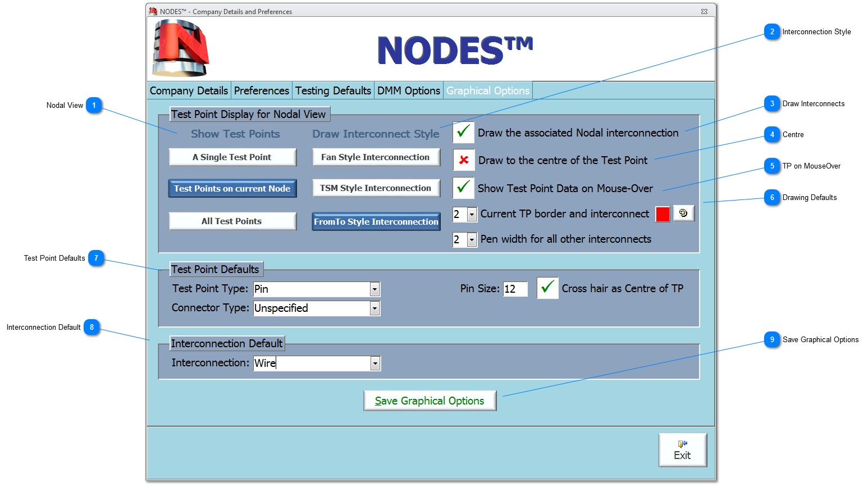This screenshot has width=868, height=486.
Task: Click the callout 6 Drawing Defaults marker
Action: click(x=772, y=197)
